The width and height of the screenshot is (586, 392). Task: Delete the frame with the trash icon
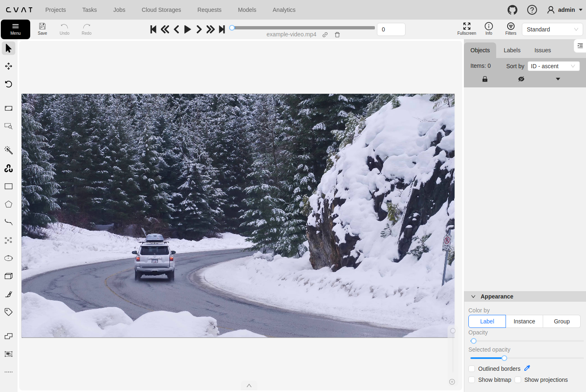(x=337, y=35)
